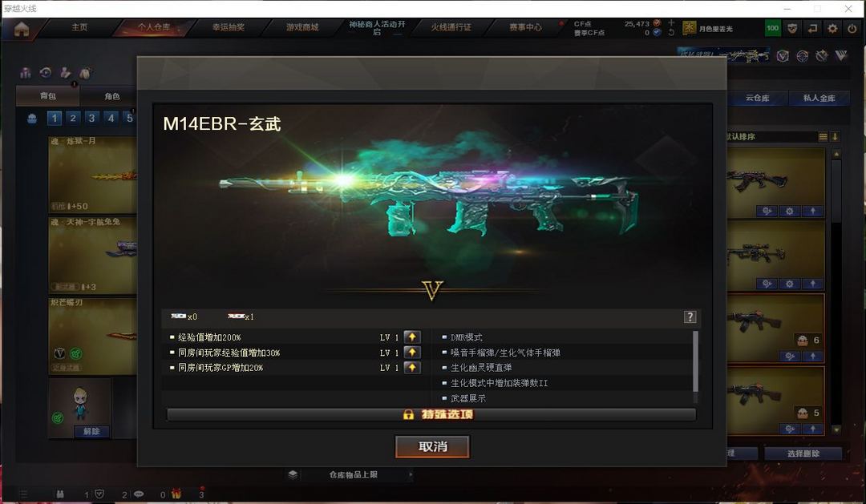The width and height of the screenshot is (866, 504).
Task: Open the settings gear in top bar
Action: [x=832, y=28]
